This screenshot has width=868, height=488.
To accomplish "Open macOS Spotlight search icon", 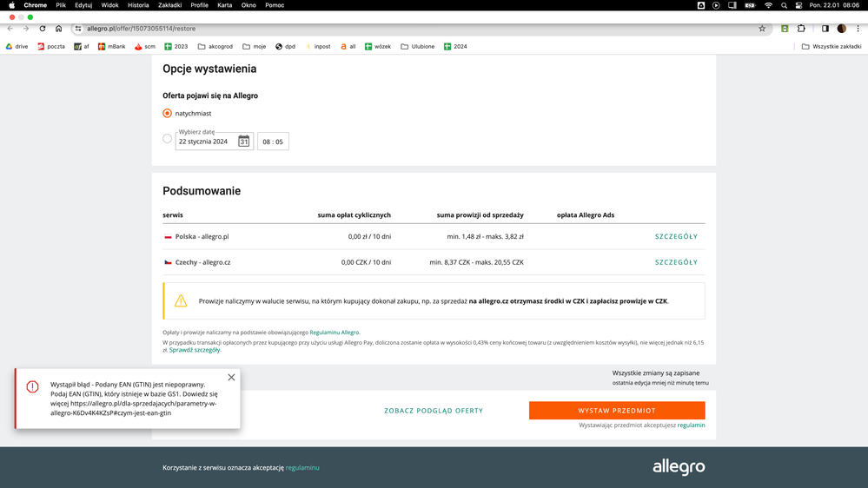I will coord(784,5).
